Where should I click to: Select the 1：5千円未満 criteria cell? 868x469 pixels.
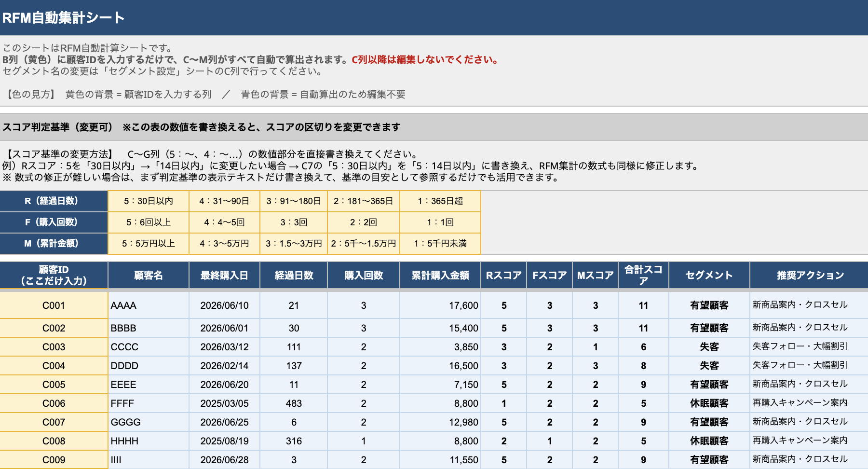click(x=440, y=244)
